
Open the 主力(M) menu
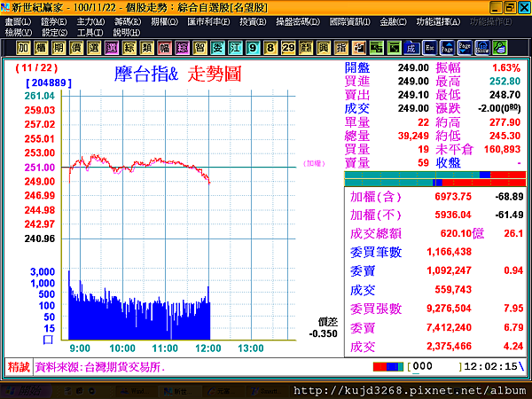pos(90,22)
